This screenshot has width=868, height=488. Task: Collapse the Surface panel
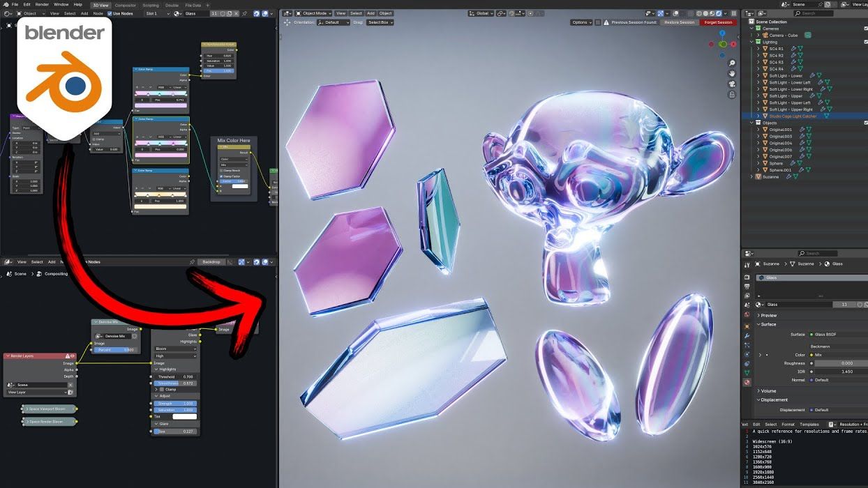click(768, 324)
